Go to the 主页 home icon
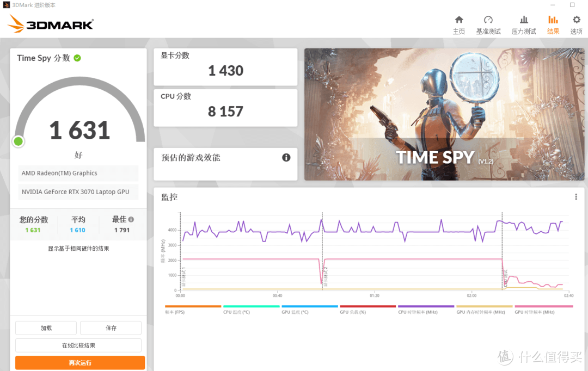The width and height of the screenshot is (588, 371). [x=459, y=20]
